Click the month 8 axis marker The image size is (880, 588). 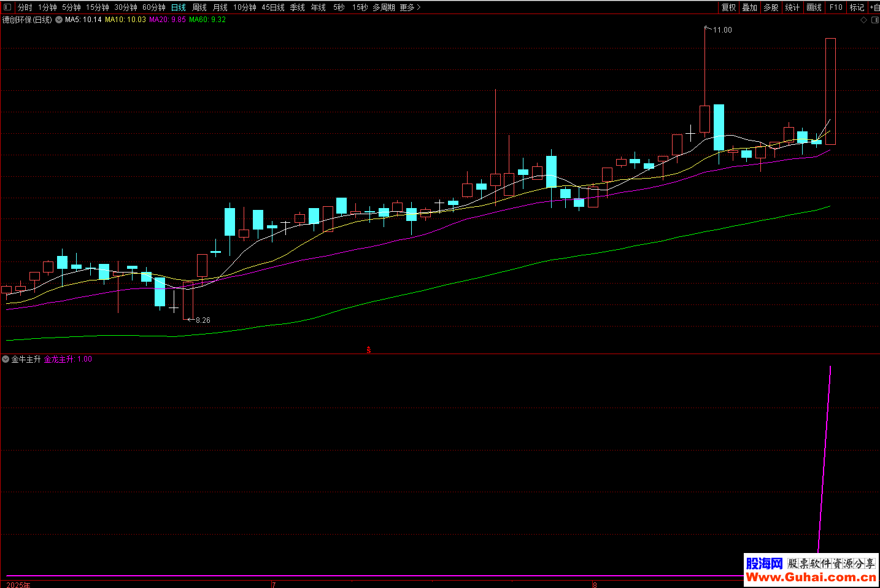[x=595, y=584]
